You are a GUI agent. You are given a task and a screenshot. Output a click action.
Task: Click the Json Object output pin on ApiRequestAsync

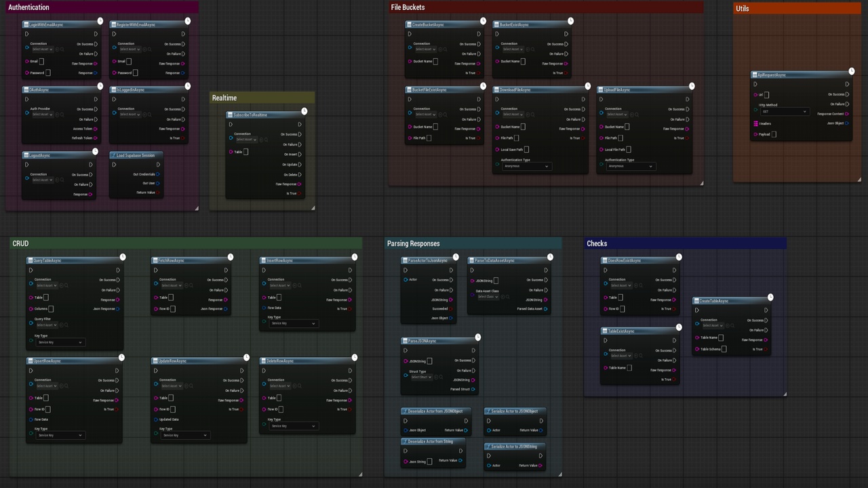click(x=847, y=123)
